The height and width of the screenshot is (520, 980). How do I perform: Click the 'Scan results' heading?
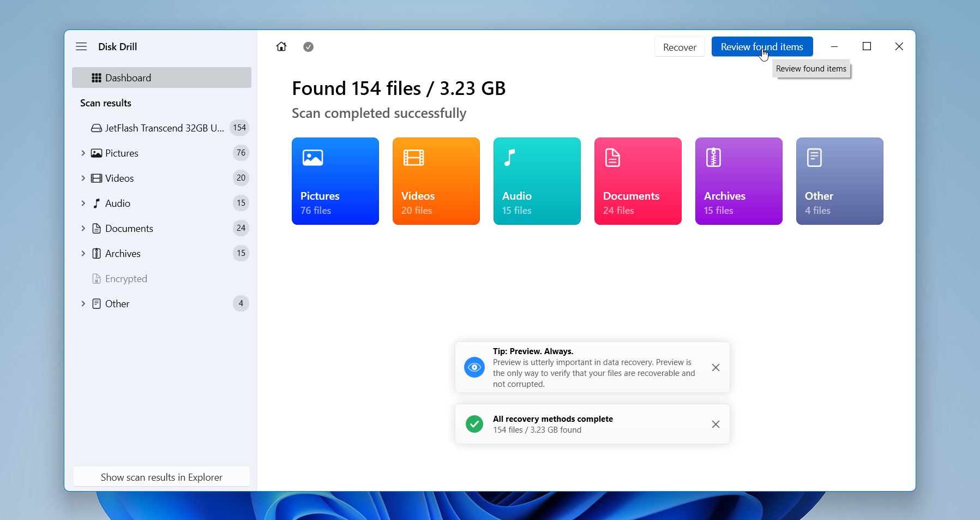point(106,103)
